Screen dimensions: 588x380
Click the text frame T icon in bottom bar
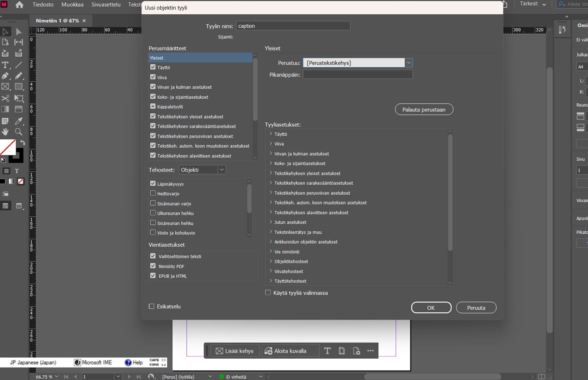tap(327, 351)
